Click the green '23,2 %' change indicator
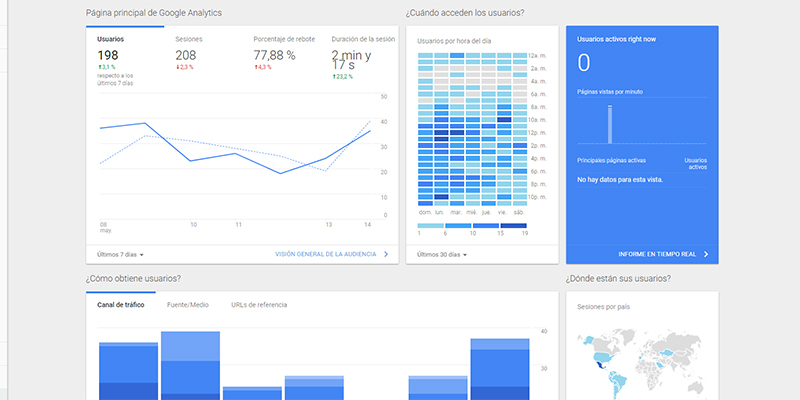 342,77
